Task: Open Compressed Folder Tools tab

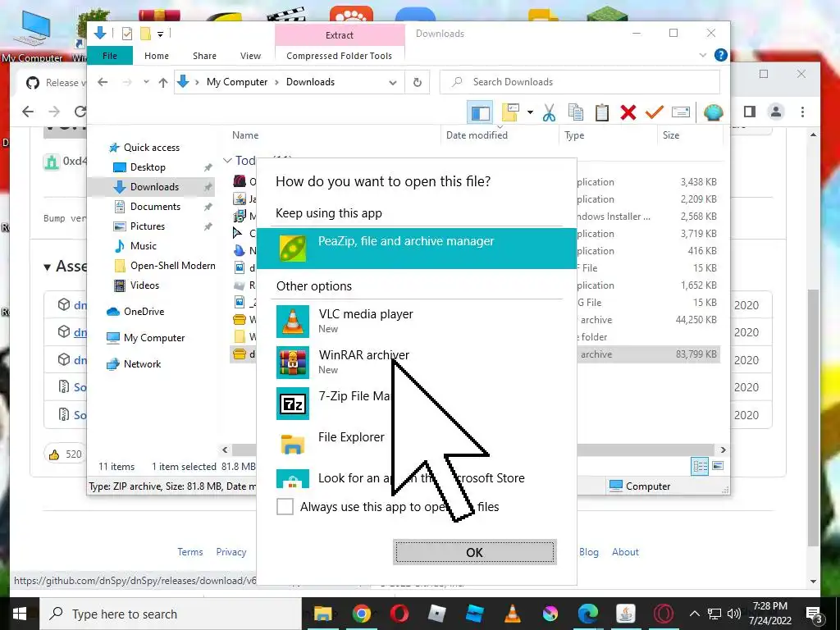Action: pyautogui.click(x=339, y=56)
